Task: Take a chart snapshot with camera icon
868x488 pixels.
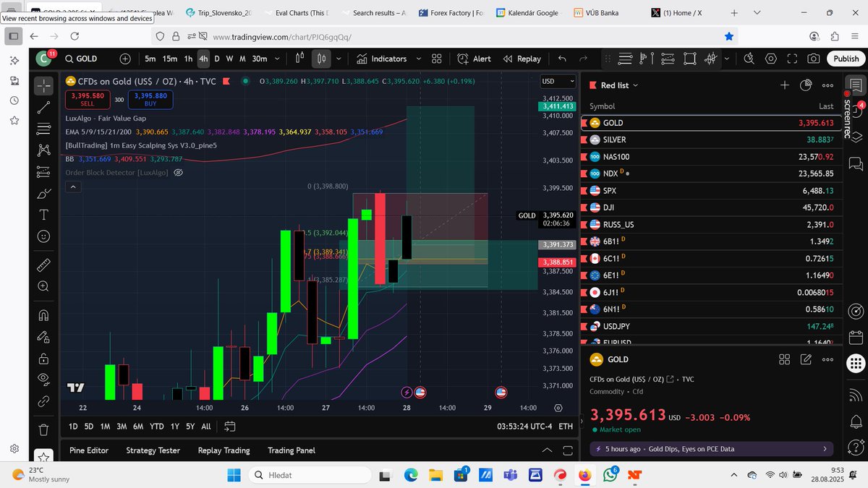Action: [814, 59]
